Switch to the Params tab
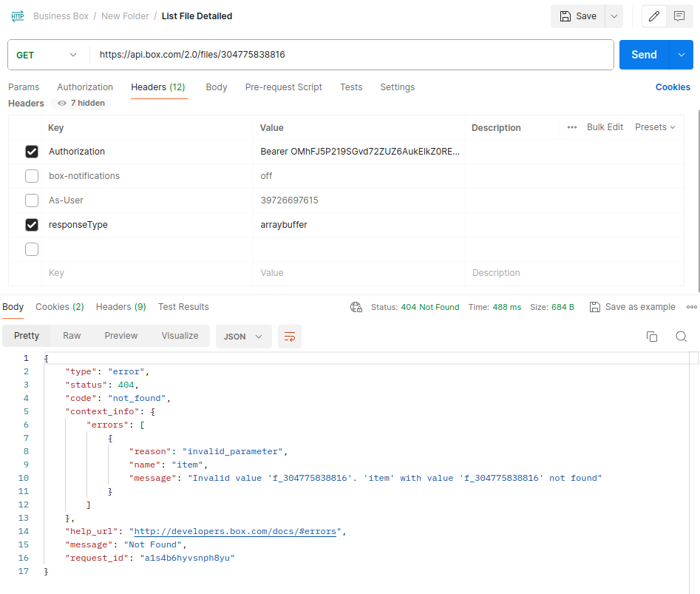The image size is (700, 594). (24, 87)
